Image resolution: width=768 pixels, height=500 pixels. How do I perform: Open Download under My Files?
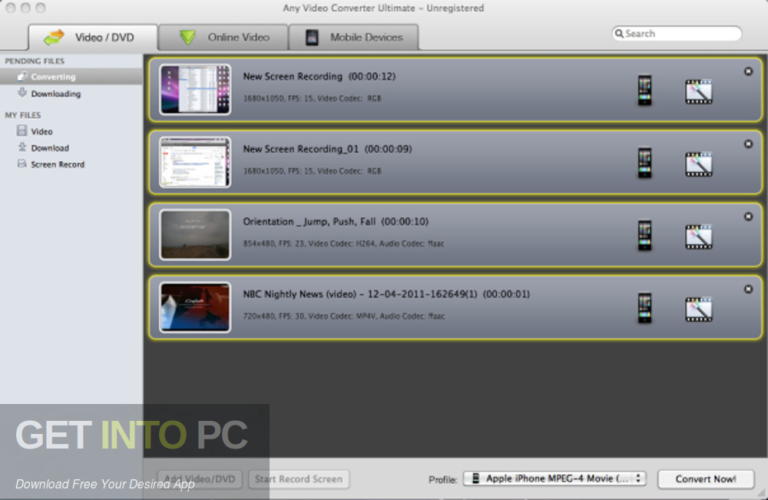coord(50,148)
